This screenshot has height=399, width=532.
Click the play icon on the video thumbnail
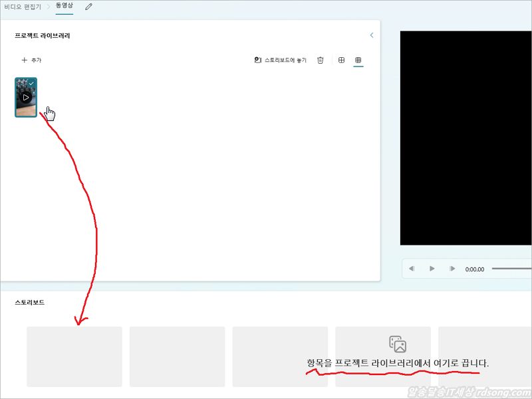(26, 98)
